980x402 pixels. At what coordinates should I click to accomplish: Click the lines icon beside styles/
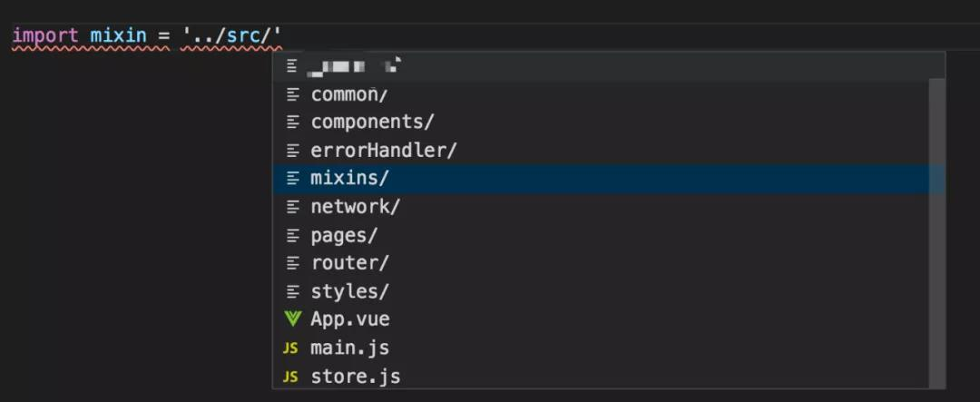(x=292, y=291)
